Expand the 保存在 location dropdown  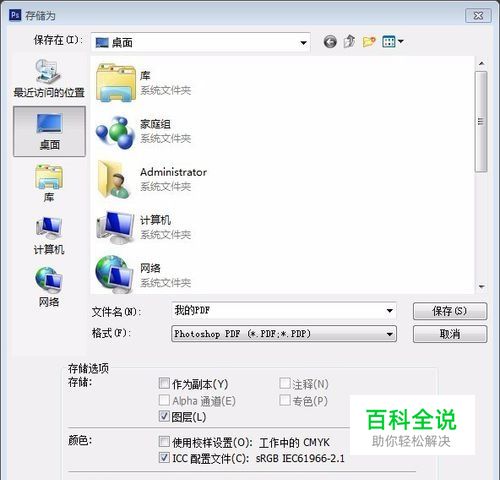coord(303,43)
